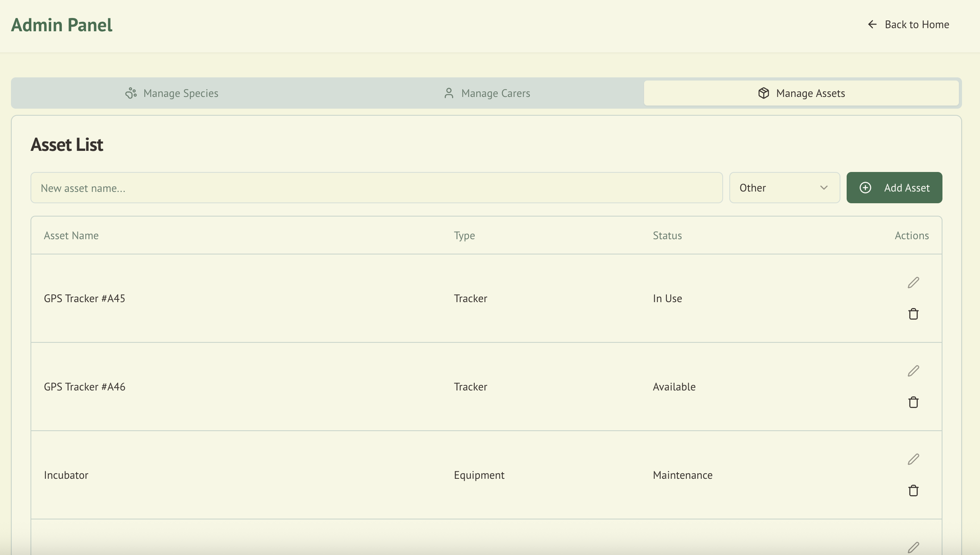Viewport: 980px width, 555px height.
Task: Click pencil icon in the bottom partial row
Action: (x=913, y=547)
